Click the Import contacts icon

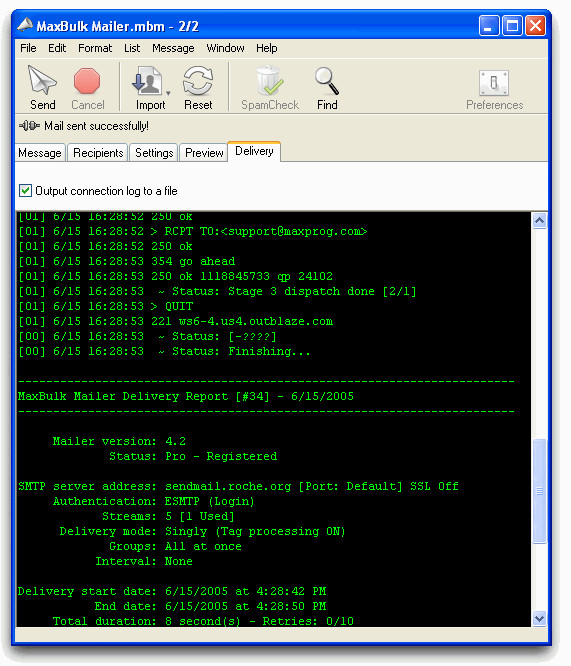pyautogui.click(x=147, y=80)
